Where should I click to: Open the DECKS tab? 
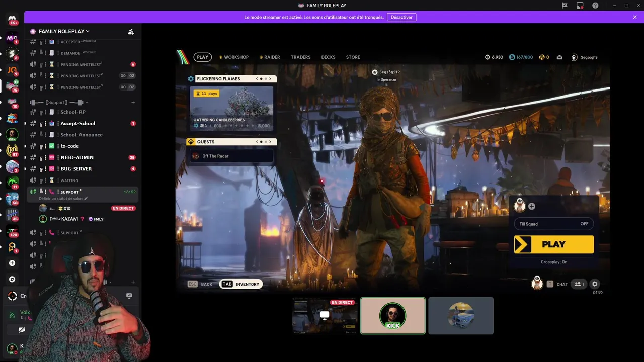pos(328,57)
